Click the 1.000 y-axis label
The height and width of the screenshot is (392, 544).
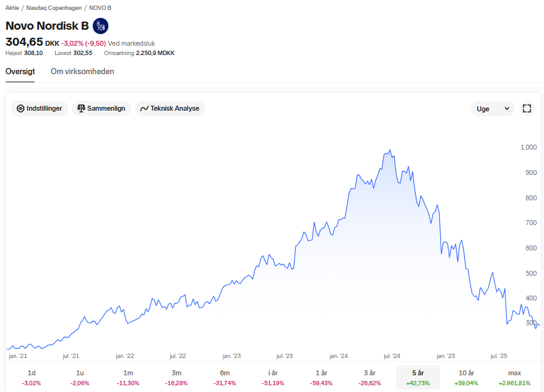(529, 147)
